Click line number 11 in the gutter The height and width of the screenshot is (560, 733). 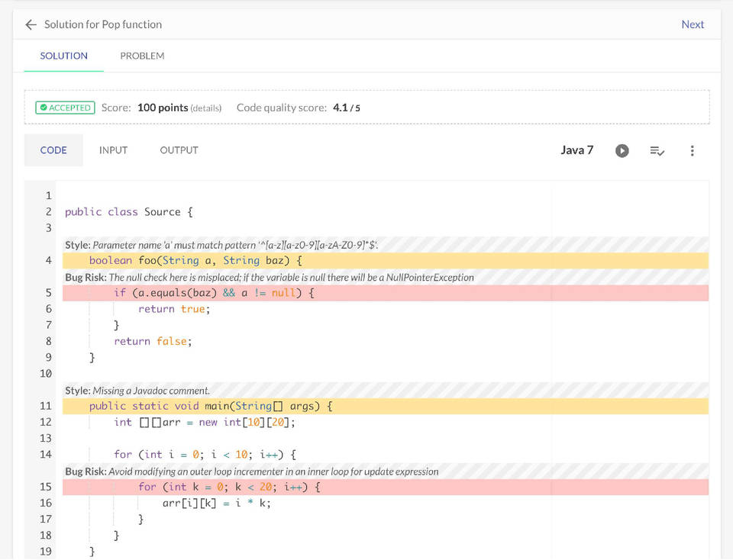point(45,406)
